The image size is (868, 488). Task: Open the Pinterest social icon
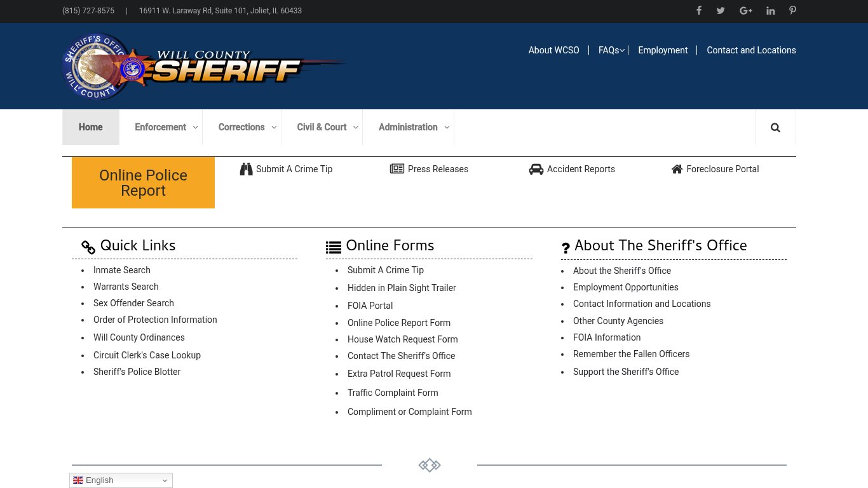click(792, 10)
